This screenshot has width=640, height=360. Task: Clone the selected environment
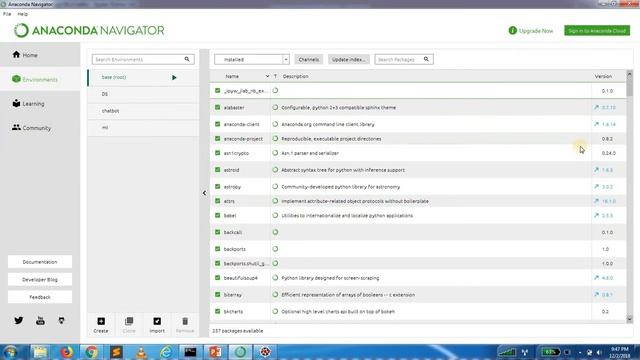pyautogui.click(x=129, y=325)
